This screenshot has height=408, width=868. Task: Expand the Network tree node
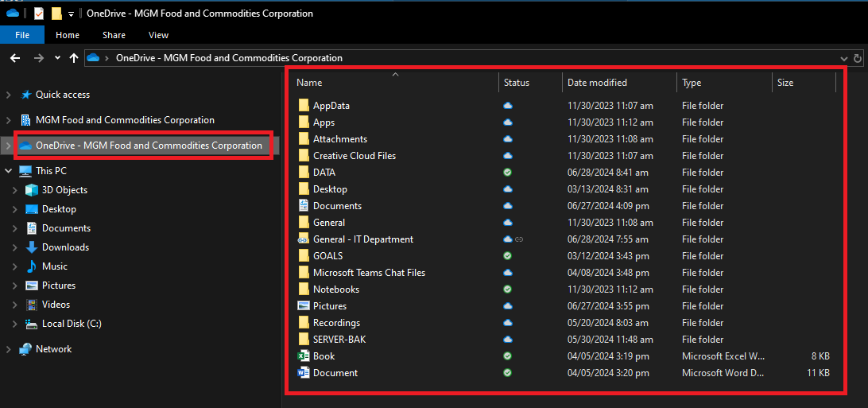click(x=8, y=349)
